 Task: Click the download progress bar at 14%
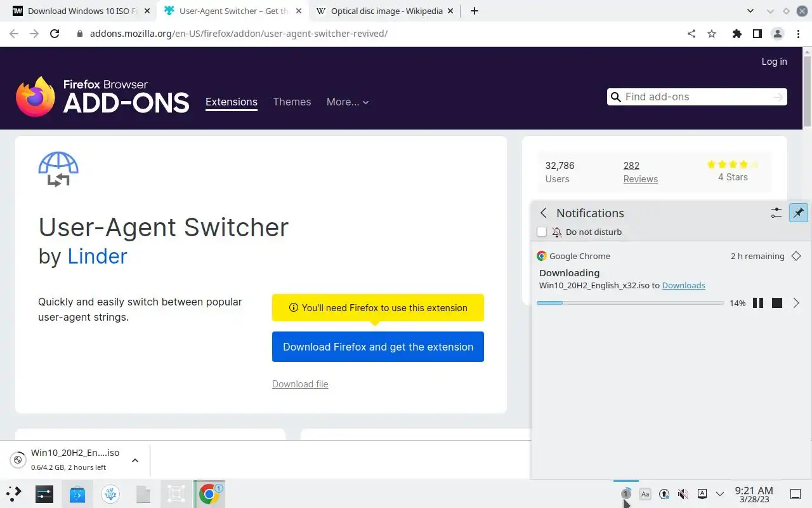630,303
